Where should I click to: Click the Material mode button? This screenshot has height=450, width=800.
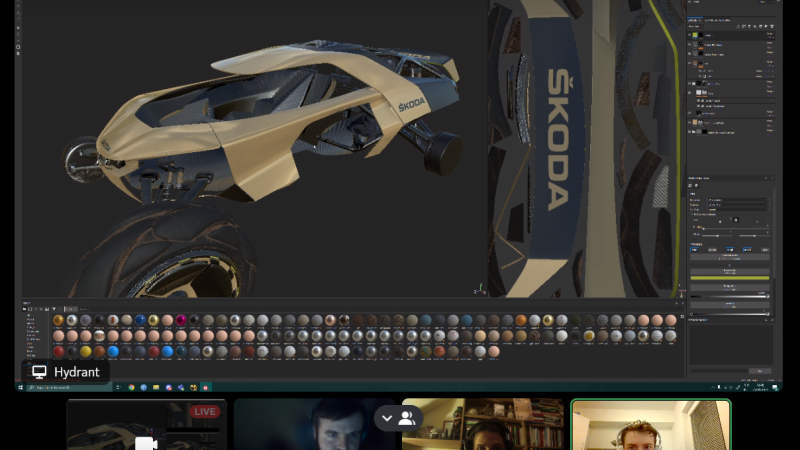[x=730, y=257]
